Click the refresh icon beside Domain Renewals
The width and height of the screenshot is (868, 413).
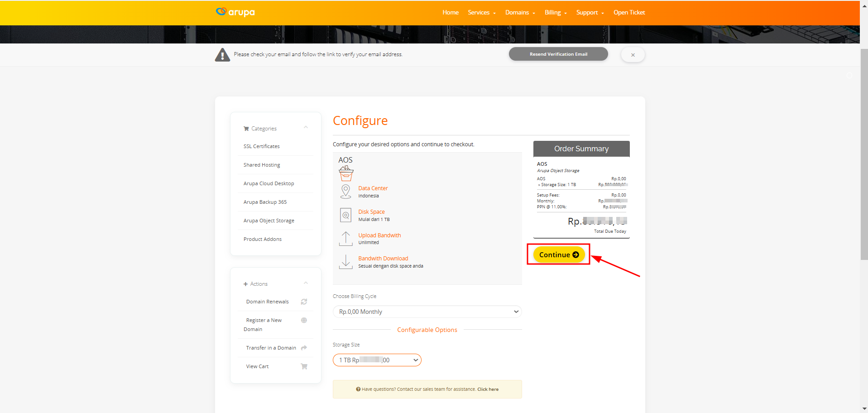pos(304,302)
